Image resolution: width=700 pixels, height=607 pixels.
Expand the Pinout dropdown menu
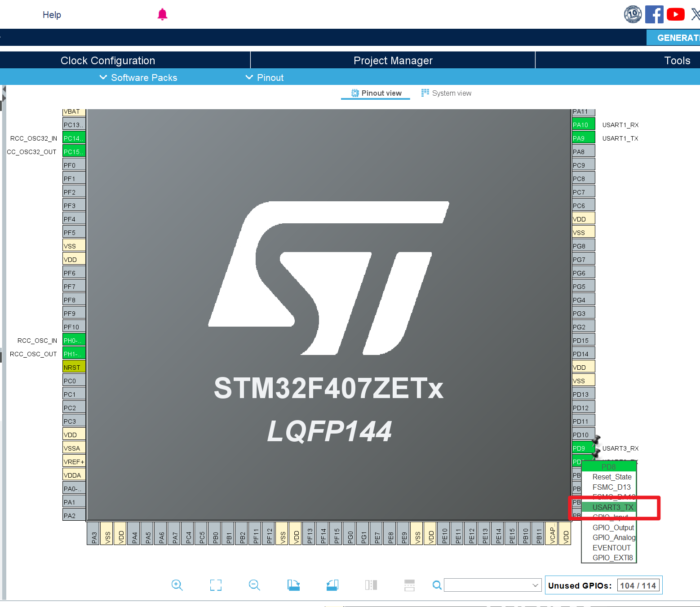click(x=265, y=77)
